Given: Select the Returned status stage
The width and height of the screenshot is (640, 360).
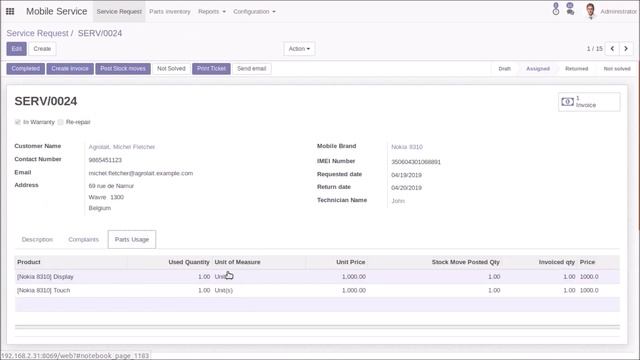Looking at the screenshot, I should point(576,69).
